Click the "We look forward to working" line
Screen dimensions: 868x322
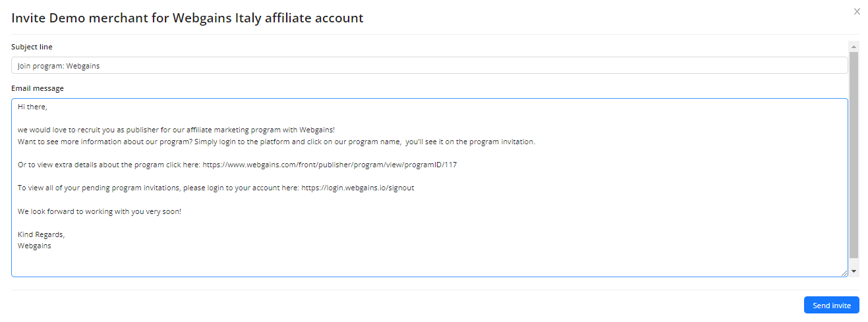[x=99, y=212]
